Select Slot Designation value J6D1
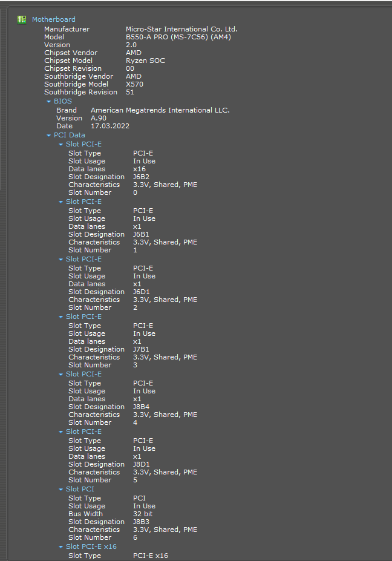 pyautogui.click(x=142, y=292)
